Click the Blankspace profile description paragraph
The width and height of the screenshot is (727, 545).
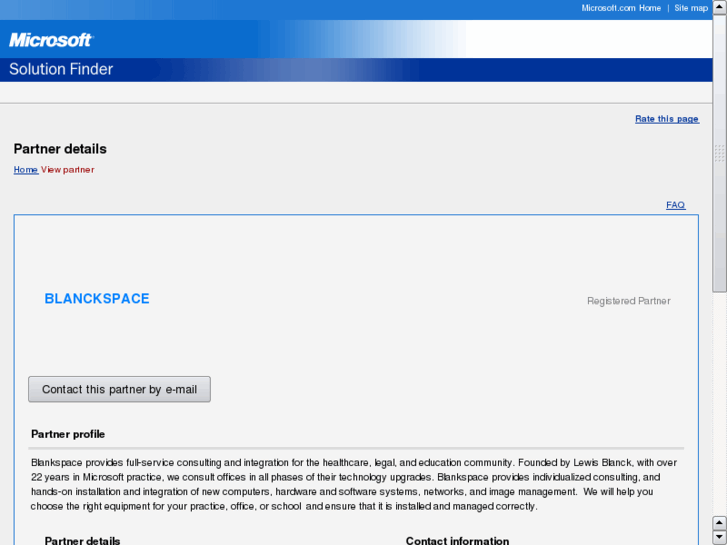[354, 484]
